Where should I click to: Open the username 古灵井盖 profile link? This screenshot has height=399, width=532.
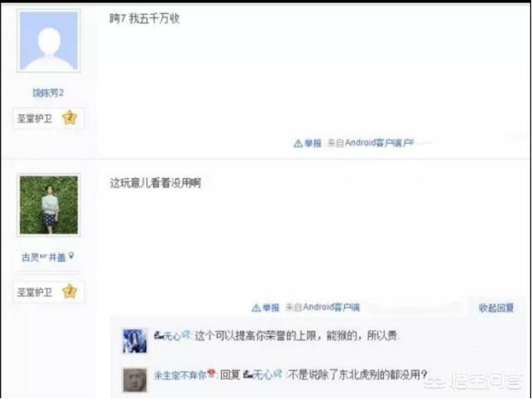tap(44, 257)
